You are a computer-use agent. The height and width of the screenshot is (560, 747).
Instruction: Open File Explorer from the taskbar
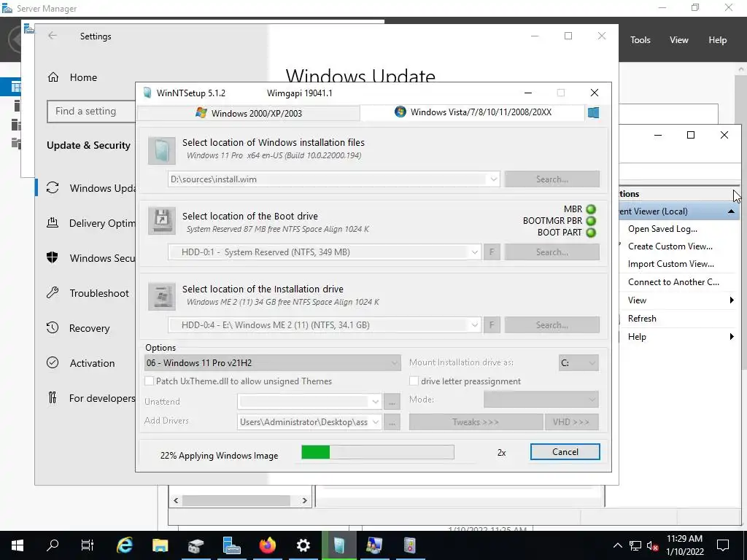[160, 545]
